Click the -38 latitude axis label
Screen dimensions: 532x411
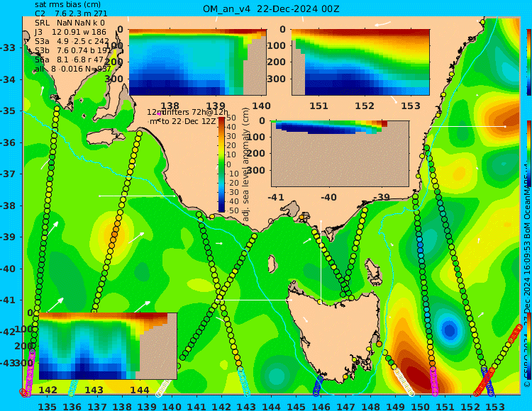[8, 205]
